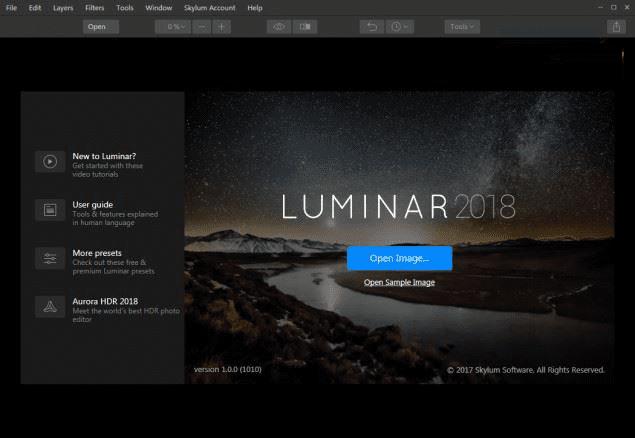Open the Edit menu

click(x=35, y=8)
